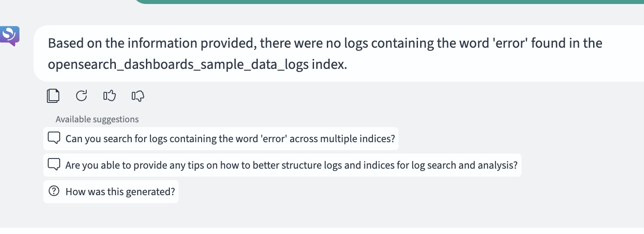This screenshot has height=234, width=644.
Task: Click the opensearch_dashboards_sample_data_logs index name text
Action: pos(179,64)
